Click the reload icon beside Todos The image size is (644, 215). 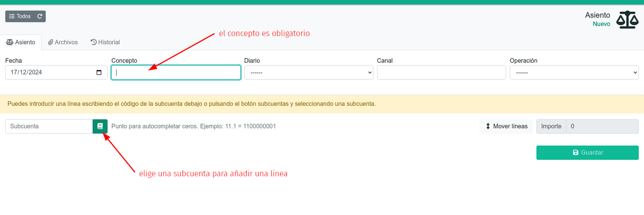(x=40, y=17)
